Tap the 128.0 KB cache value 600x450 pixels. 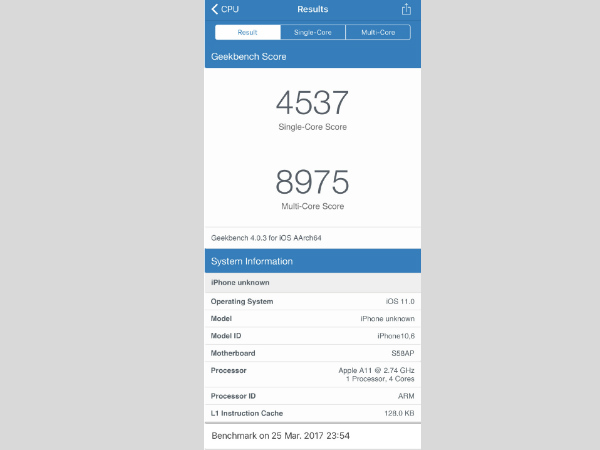(399, 413)
